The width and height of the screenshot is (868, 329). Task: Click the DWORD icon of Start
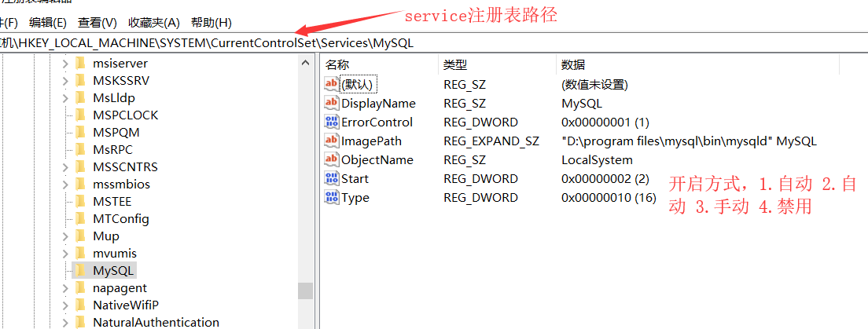331,178
